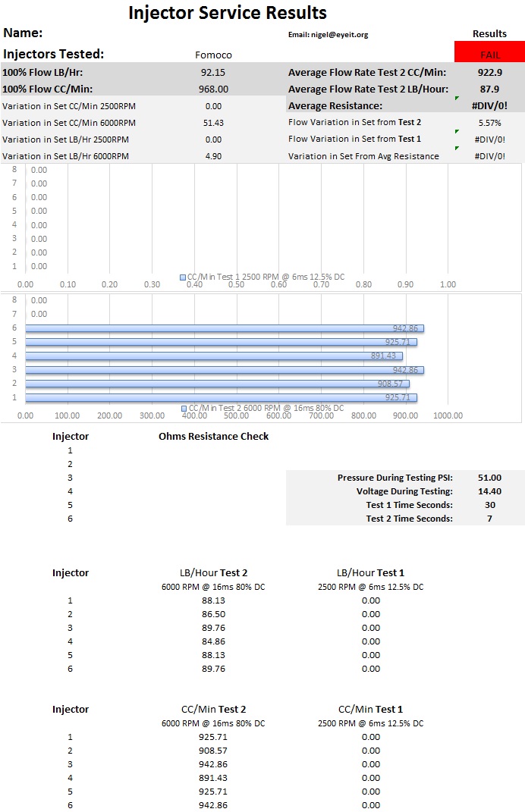The image size is (525, 812).
Task: Select the voltage value 14.40
Action: [490, 491]
